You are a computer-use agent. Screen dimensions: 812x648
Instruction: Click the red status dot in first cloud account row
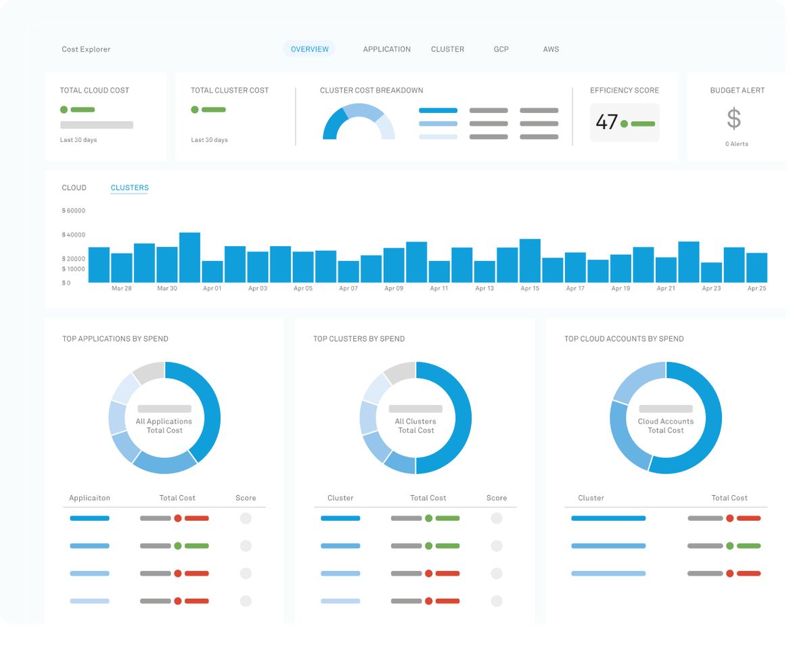(730, 518)
